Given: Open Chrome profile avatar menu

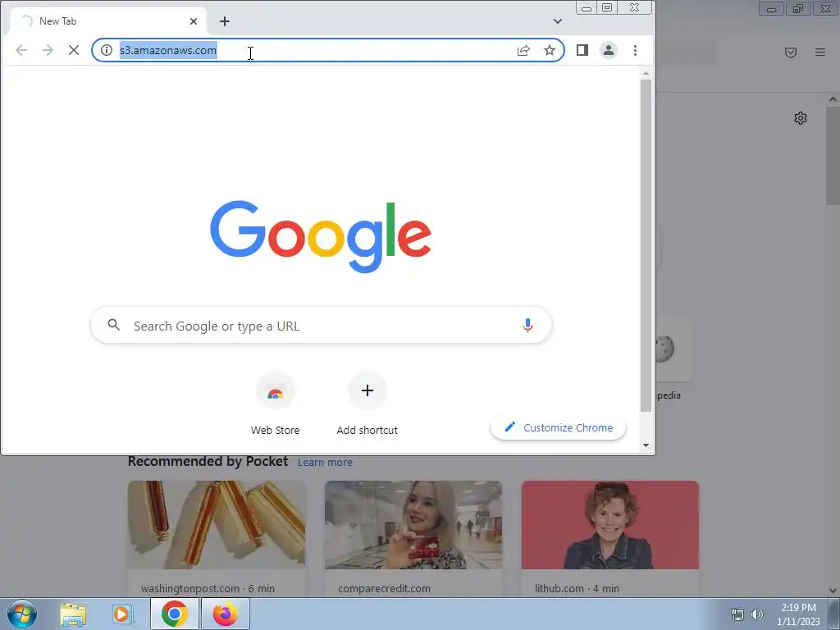Looking at the screenshot, I should pyautogui.click(x=609, y=50).
